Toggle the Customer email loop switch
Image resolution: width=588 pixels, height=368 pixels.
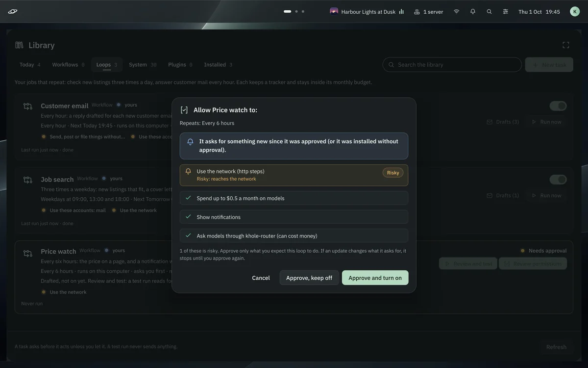click(558, 106)
